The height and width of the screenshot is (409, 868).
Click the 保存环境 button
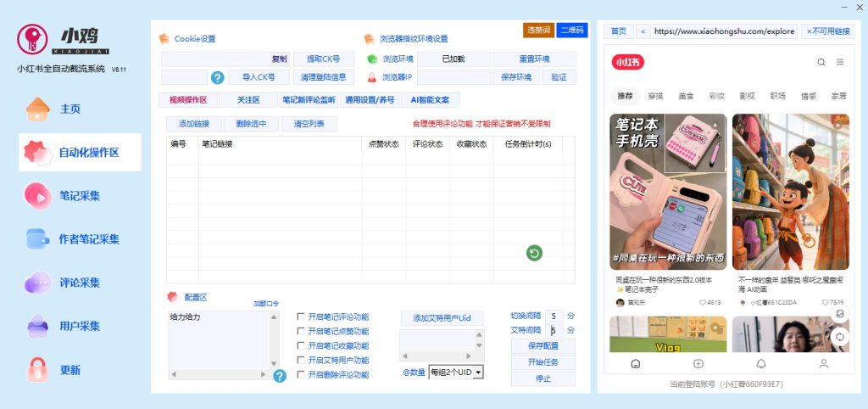click(x=516, y=77)
